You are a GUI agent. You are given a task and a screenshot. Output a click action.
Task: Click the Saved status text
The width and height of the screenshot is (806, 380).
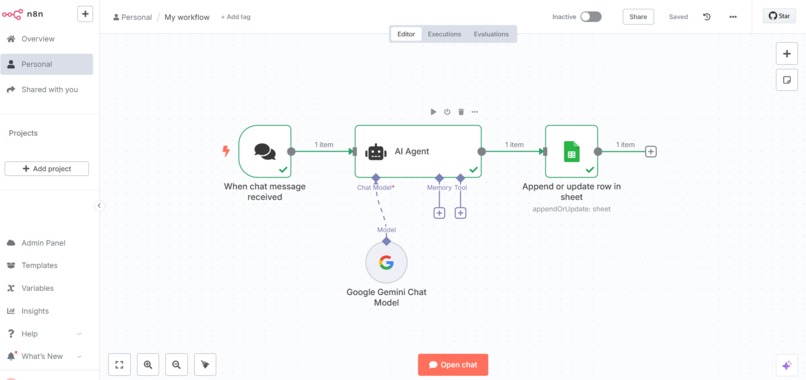(x=678, y=17)
